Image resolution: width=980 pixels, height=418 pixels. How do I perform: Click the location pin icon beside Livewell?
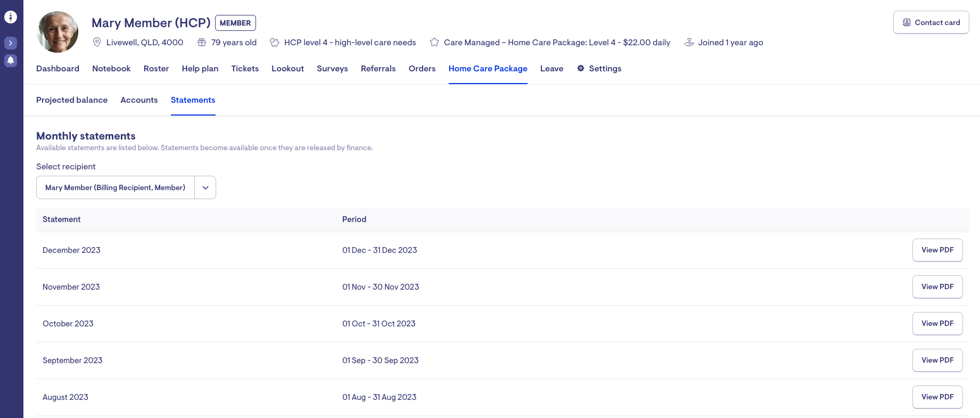(x=97, y=43)
